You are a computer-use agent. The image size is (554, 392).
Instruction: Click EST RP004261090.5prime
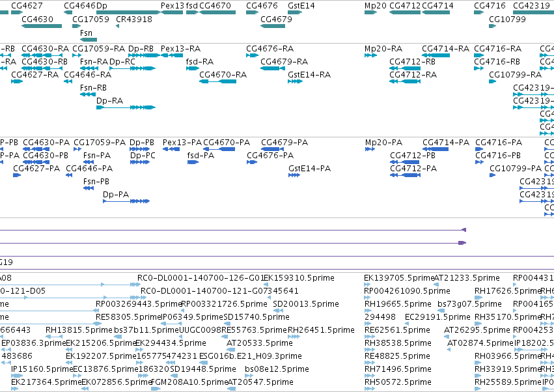pyautogui.click(x=407, y=291)
